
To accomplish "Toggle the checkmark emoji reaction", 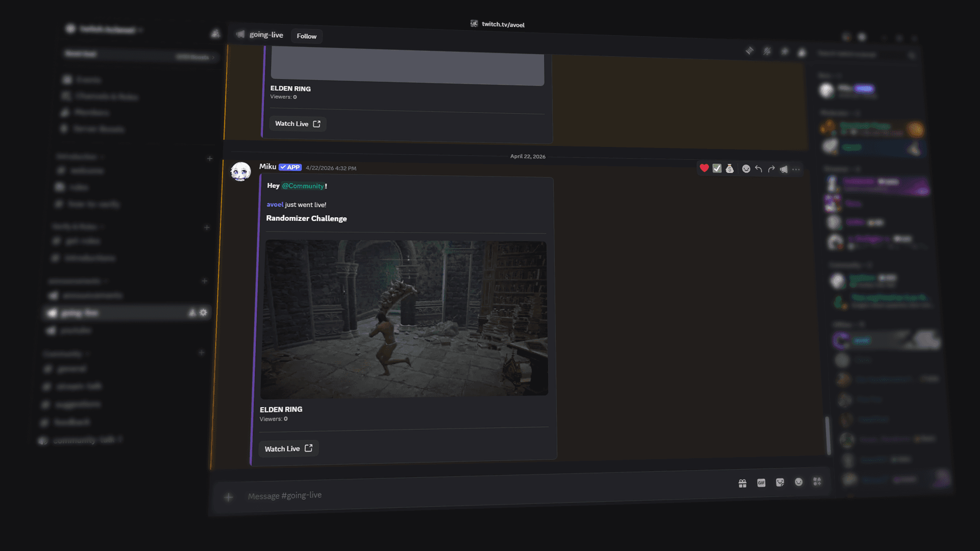I will pyautogui.click(x=717, y=168).
